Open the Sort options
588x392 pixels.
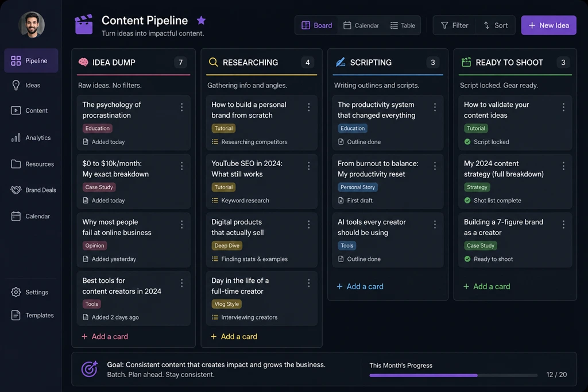coord(496,25)
